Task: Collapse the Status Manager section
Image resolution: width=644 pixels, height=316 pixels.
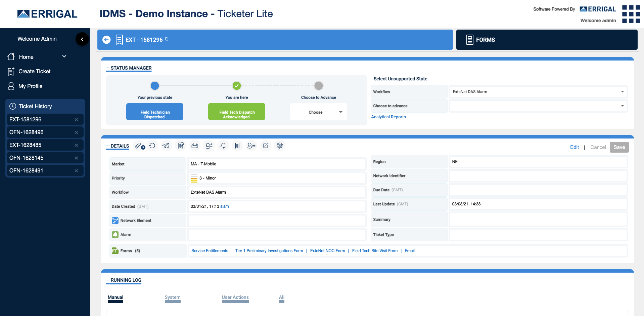Action: [x=108, y=68]
